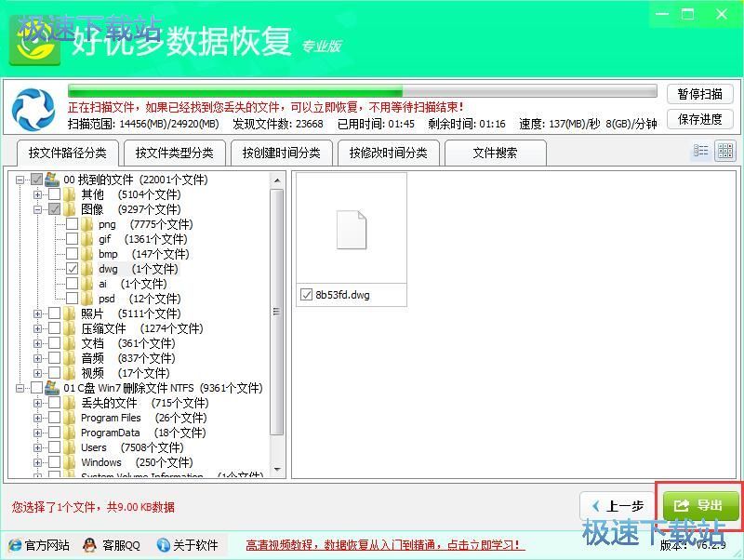Click the computer icon beside 00 找到的文件

52,180
